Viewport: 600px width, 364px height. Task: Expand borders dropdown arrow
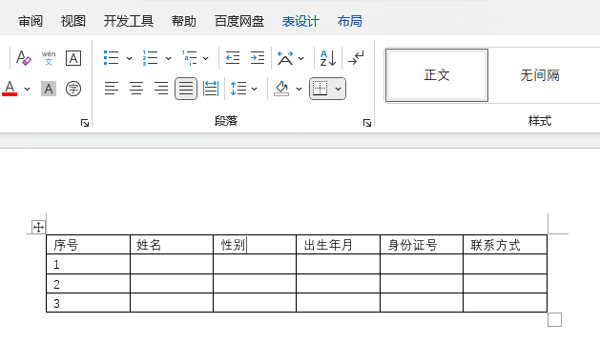[338, 89]
